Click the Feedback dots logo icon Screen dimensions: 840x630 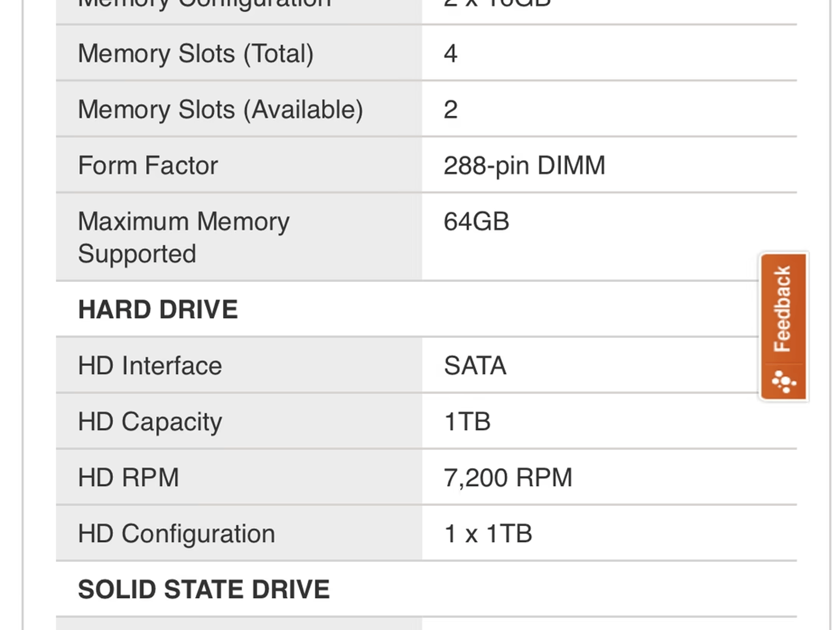coord(784,381)
